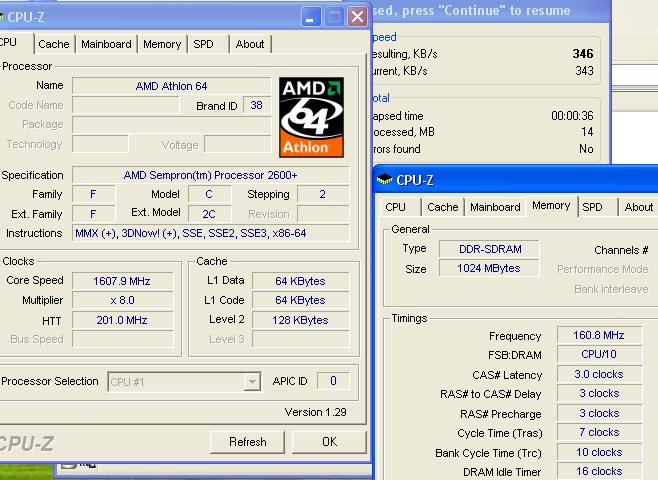This screenshot has height=480, width=658.
Task: Click the RAS# Precharge value 3 clocks
Action: (x=599, y=413)
